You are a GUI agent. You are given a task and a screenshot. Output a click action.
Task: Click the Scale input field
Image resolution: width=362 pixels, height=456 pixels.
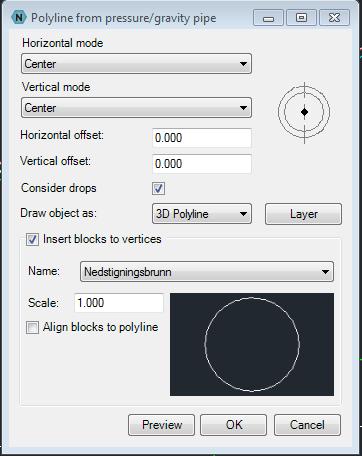tap(119, 303)
